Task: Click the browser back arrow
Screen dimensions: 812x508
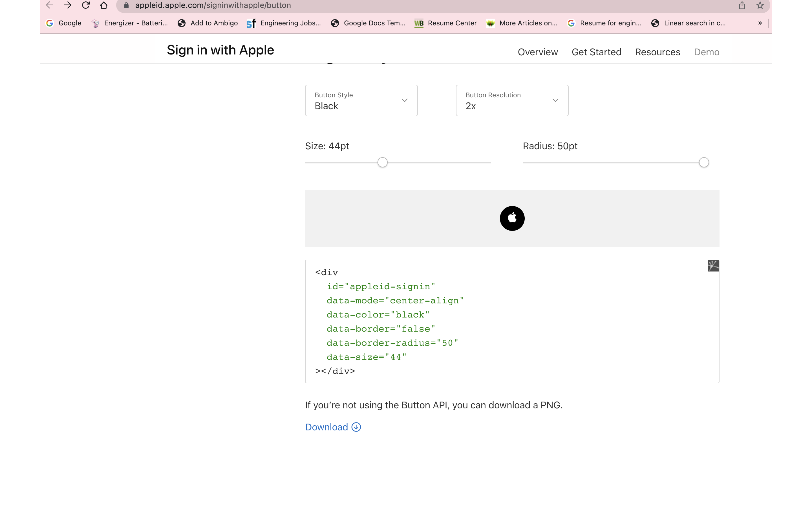Action: [50, 5]
